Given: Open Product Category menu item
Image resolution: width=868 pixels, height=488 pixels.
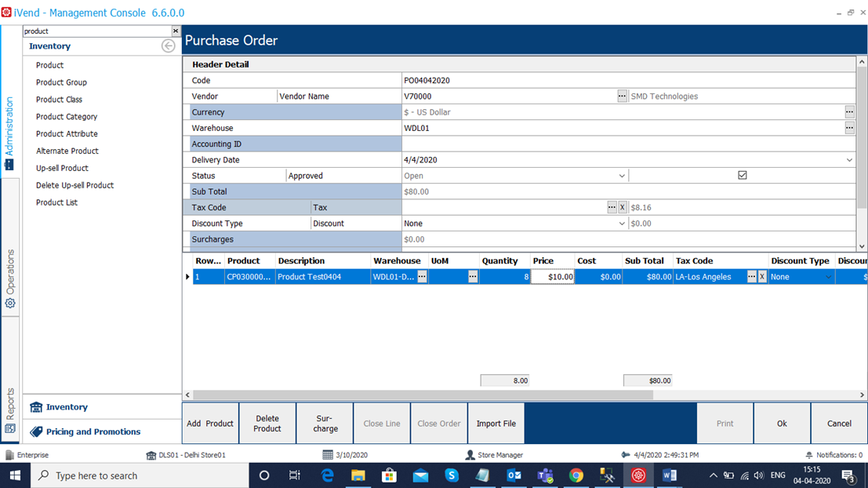Looking at the screenshot, I should pyautogui.click(x=67, y=116).
